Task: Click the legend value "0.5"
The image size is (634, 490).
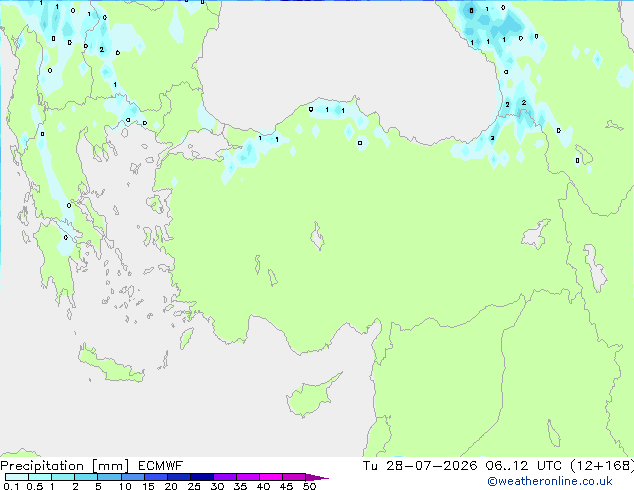Action: coord(35,486)
